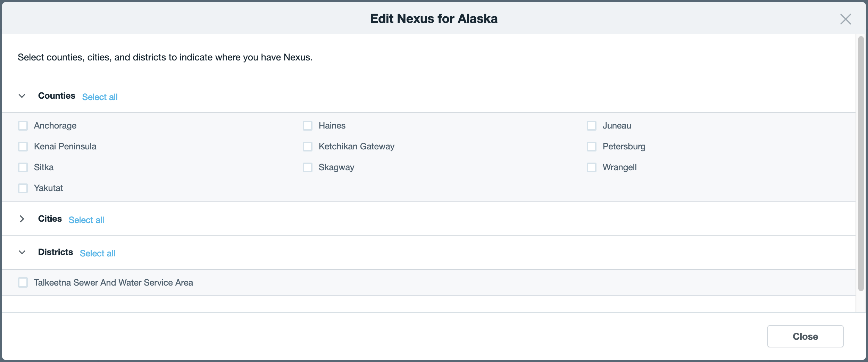The height and width of the screenshot is (362, 868).
Task: Select all counties link
Action: pyautogui.click(x=100, y=97)
